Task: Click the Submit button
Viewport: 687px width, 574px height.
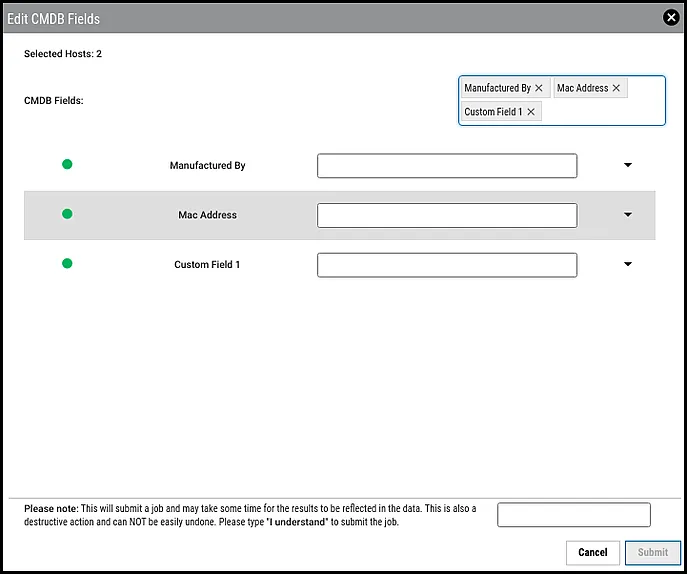Action: tap(653, 553)
